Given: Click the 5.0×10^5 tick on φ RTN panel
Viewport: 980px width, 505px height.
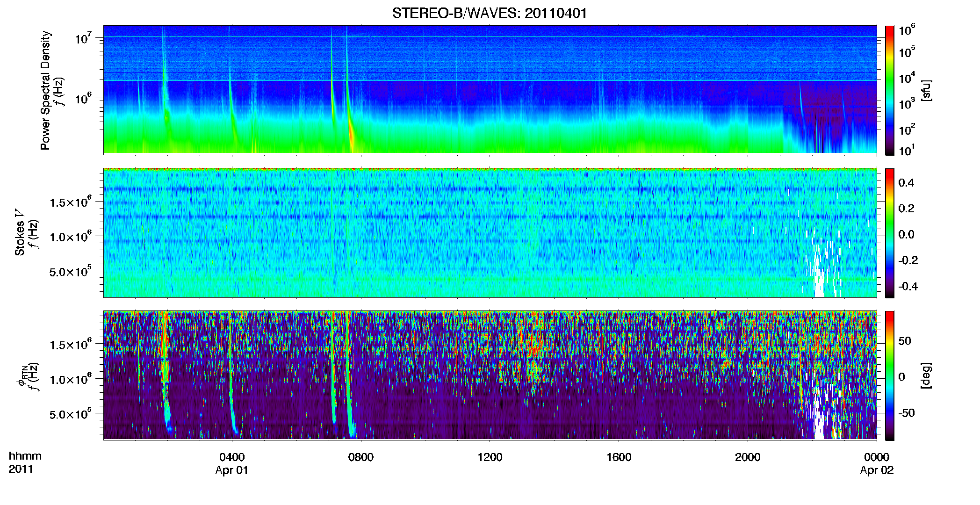Looking at the screenshot, I should click(71, 414).
